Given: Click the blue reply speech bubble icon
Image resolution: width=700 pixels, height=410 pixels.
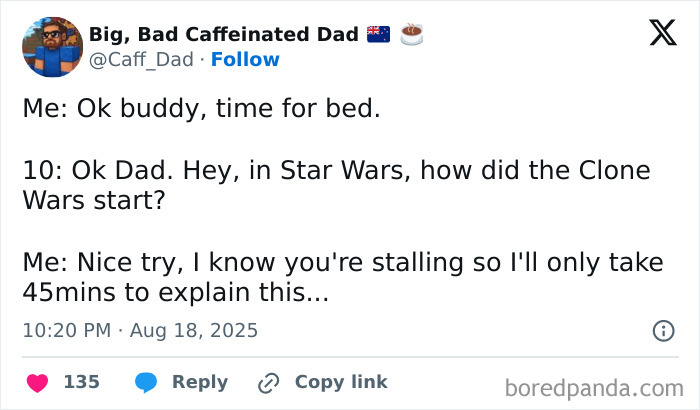Looking at the screenshot, I should pos(145,382).
